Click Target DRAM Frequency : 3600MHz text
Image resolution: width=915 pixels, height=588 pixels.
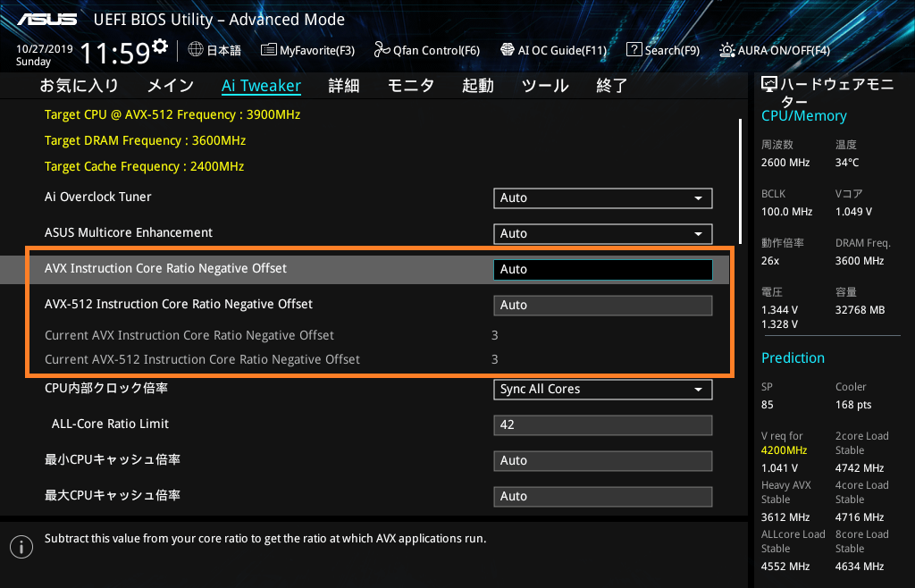[x=146, y=140]
